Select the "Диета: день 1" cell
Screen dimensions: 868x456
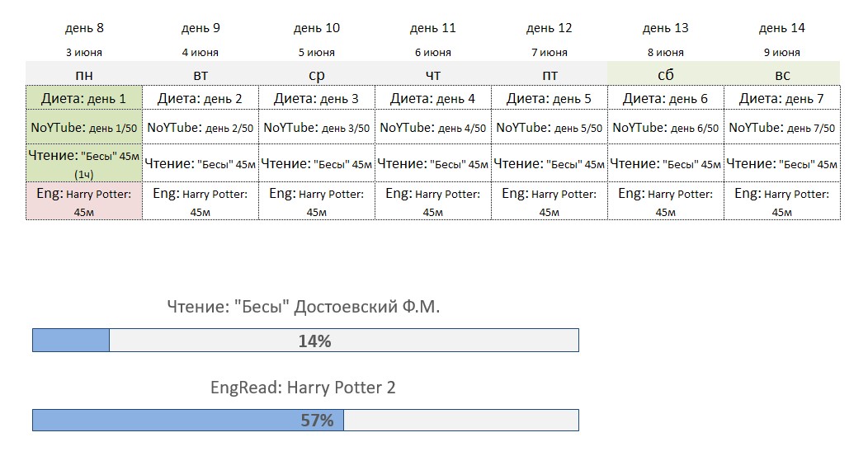pyautogui.click(x=84, y=99)
